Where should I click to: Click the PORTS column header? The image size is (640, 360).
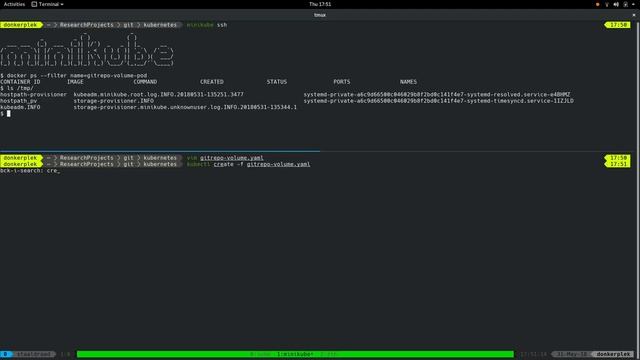342,82
